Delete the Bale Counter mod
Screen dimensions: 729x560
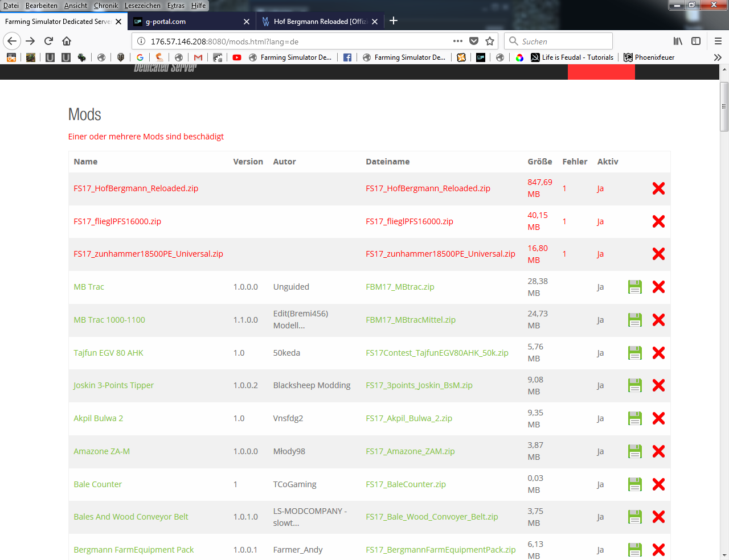click(x=659, y=484)
